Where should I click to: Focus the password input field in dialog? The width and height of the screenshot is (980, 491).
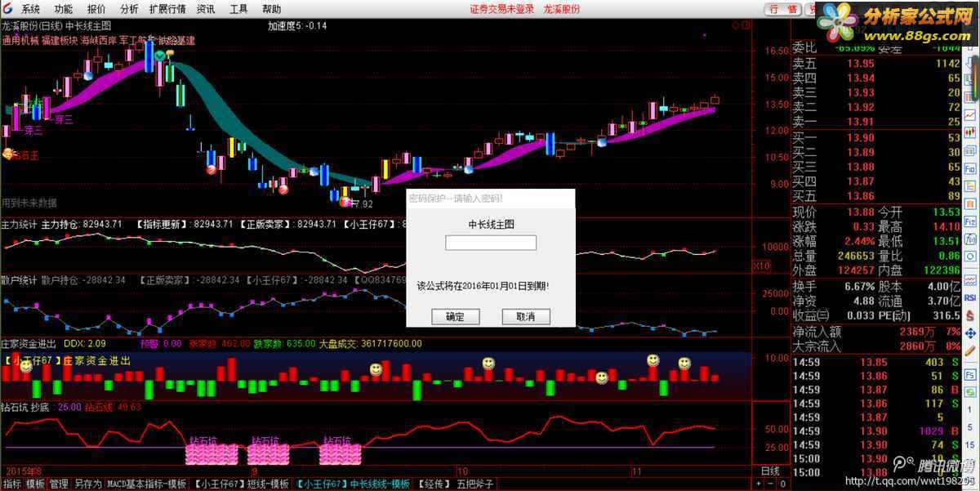coord(491,243)
